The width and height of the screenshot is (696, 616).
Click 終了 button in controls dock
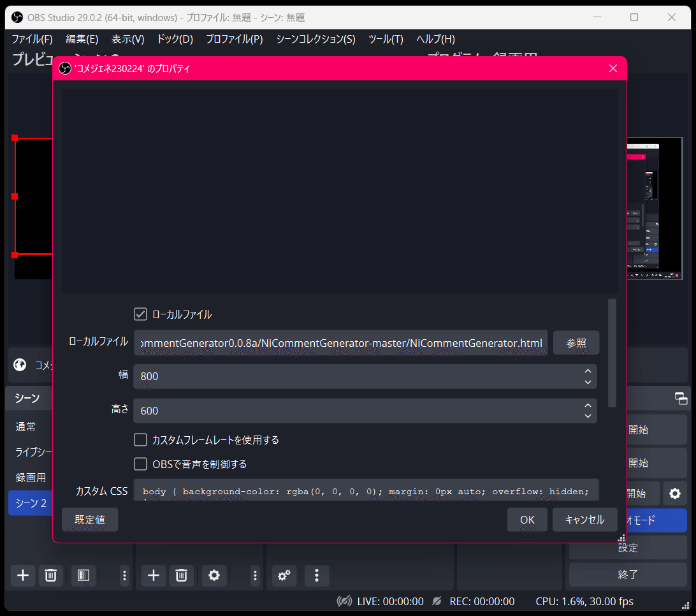pyautogui.click(x=628, y=575)
